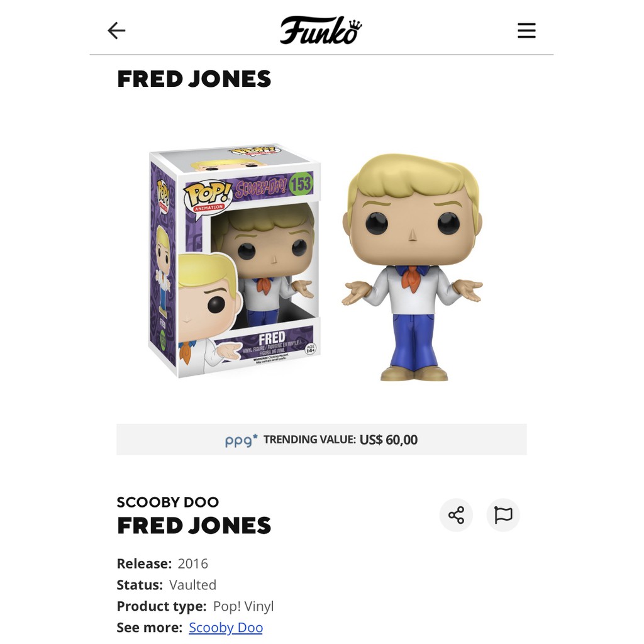Click the FRED JONES title below series
The image size is (644, 644).
(x=194, y=525)
